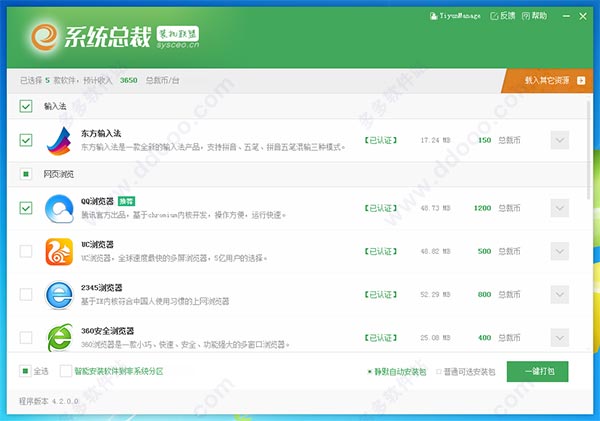Uncheck the QQ浏览器 checkbox
Screen dimensions: 600x421
(x=26, y=208)
